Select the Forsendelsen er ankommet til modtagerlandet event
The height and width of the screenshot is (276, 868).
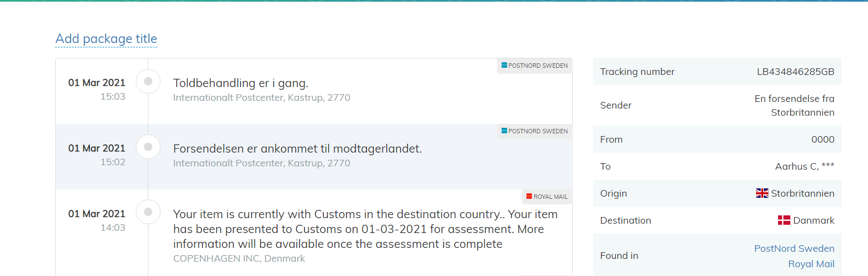pyautogui.click(x=297, y=149)
